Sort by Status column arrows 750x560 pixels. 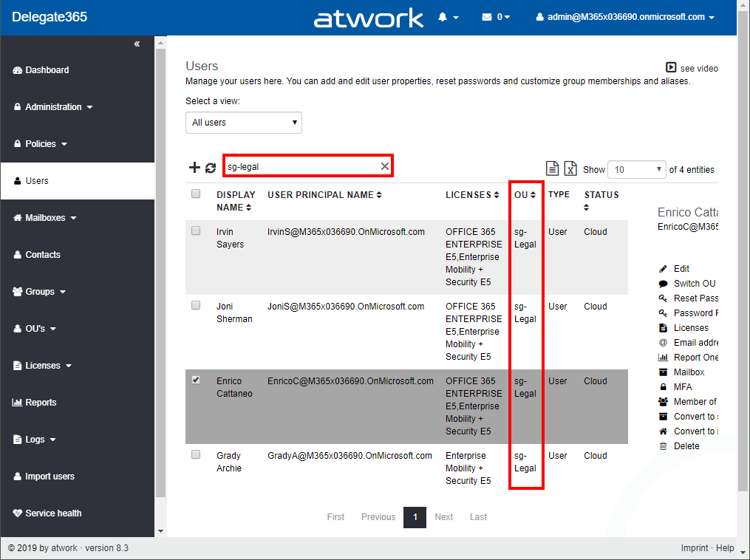[x=587, y=208]
